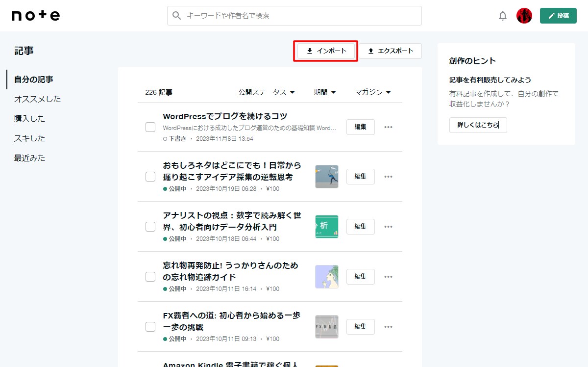Edit the おもしろネタはどこにでも article
This screenshot has height=367, width=588.
pos(361,177)
